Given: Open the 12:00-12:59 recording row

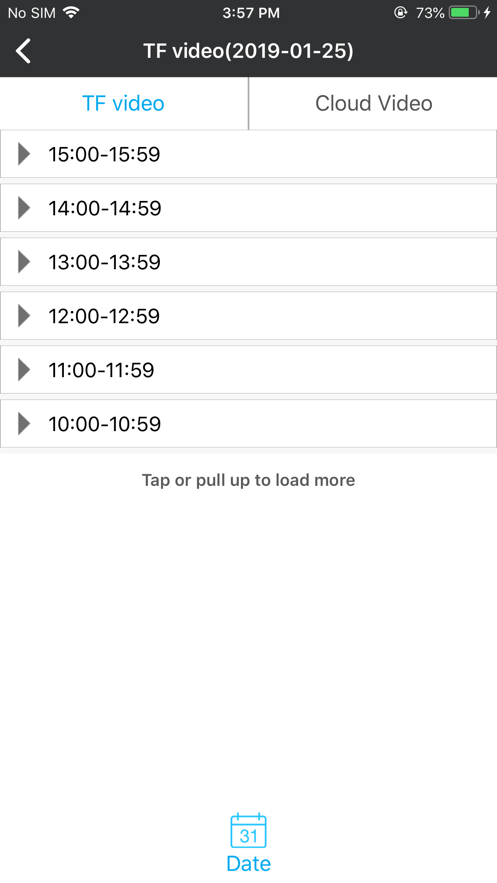Looking at the screenshot, I should (x=248, y=316).
